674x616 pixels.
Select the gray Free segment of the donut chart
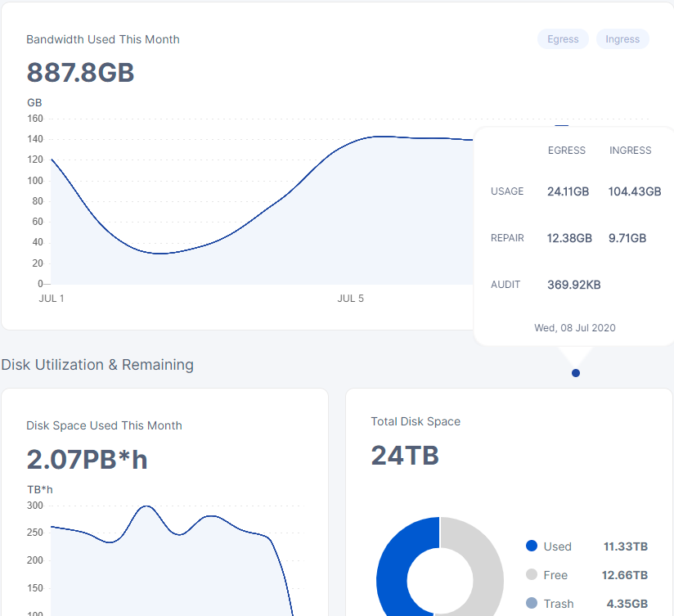coord(488,573)
